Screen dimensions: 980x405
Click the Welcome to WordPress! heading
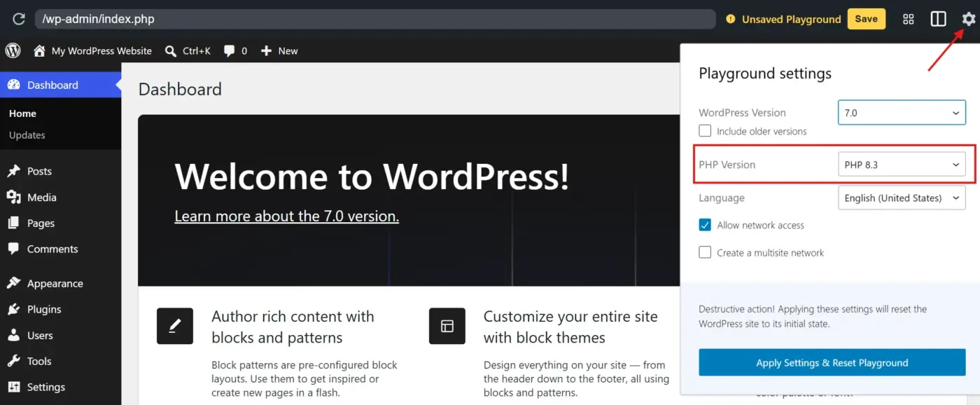[x=372, y=176]
